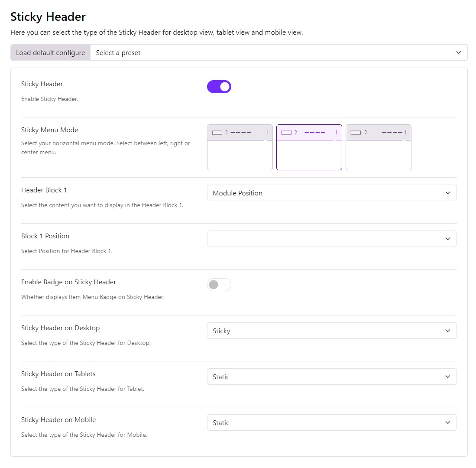Open the empty Block 1 Position dropdown
Viewport: 476px width, 468px height.
pyautogui.click(x=332, y=239)
